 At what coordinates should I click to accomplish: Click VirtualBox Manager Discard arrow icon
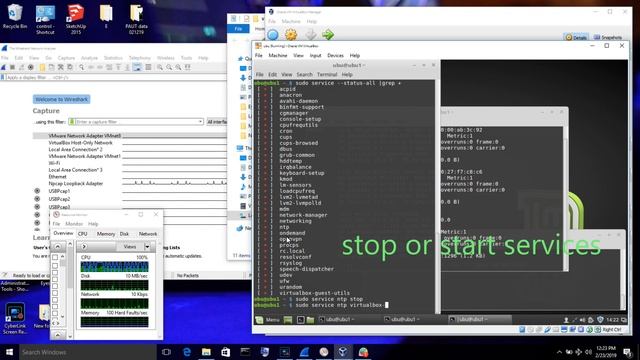point(311,35)
